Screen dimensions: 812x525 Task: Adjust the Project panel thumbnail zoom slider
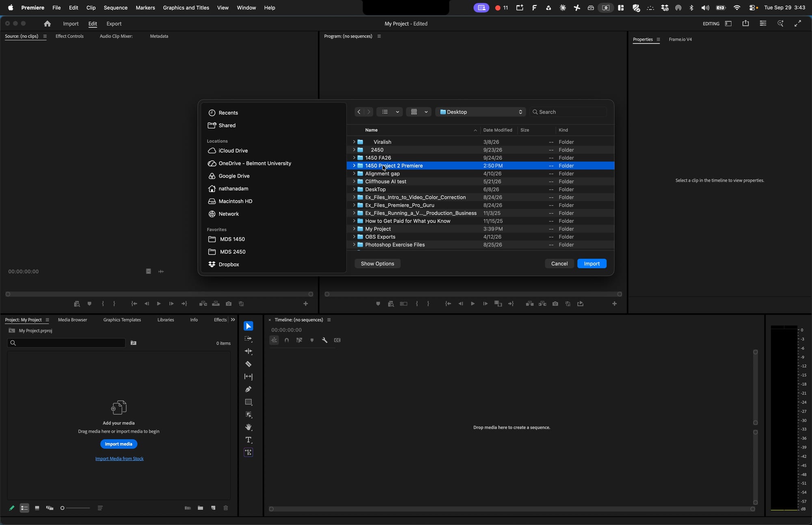tap(75, 508)
